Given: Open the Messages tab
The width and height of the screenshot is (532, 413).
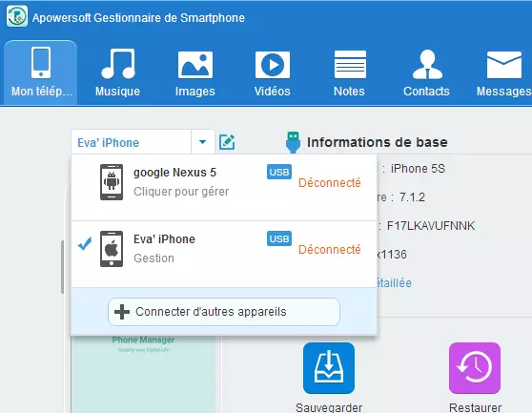Looking at the screenshot, I should (x=503, y=72).
